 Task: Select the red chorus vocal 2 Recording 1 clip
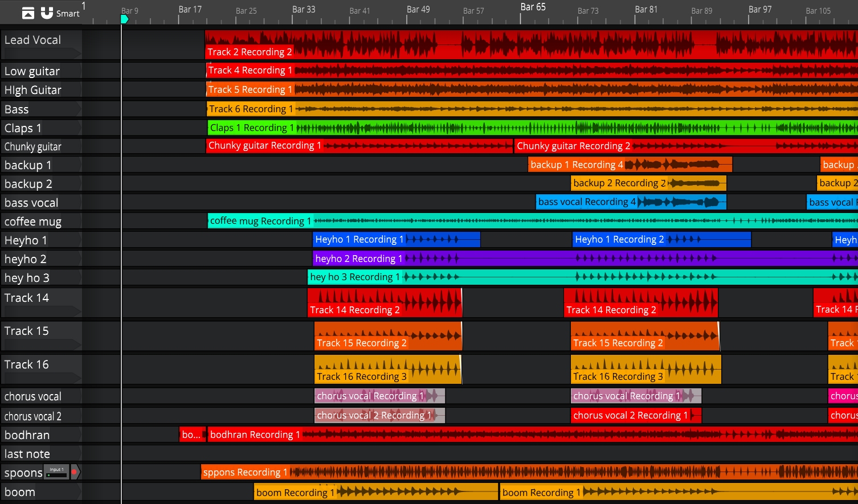pos(635,415)
